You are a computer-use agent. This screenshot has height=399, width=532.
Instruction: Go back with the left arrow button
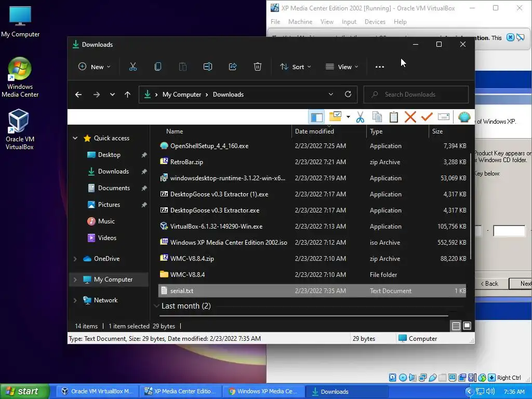pyautogui.click(x=78, y=95)
